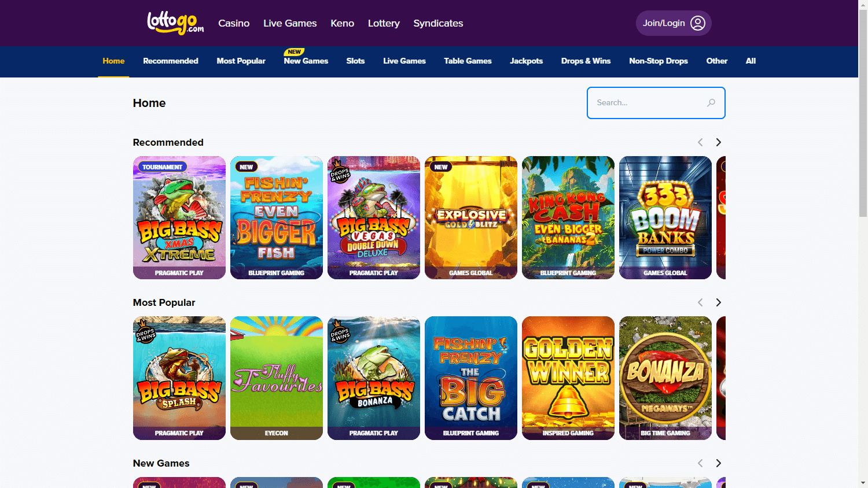Select the Jackpots tab
Image resolution: width=868 pixels, height=488 pixels.
coord(527,61)
